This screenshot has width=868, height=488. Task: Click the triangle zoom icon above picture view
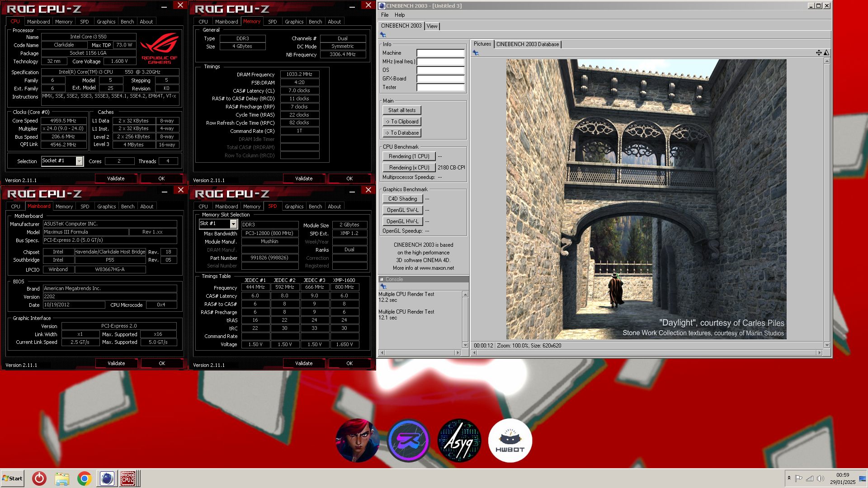point(826,53)
